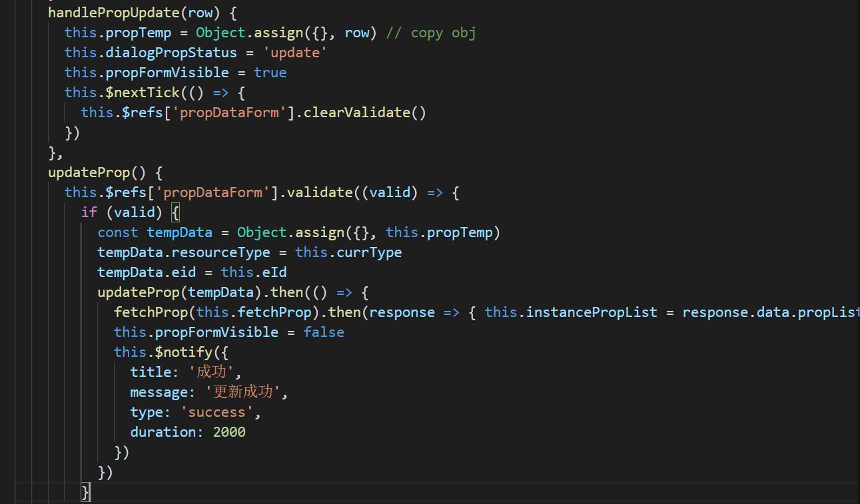Click the 'success' type string
The height and width of the screenshot is (504, 860).
(x=217, y=412)
